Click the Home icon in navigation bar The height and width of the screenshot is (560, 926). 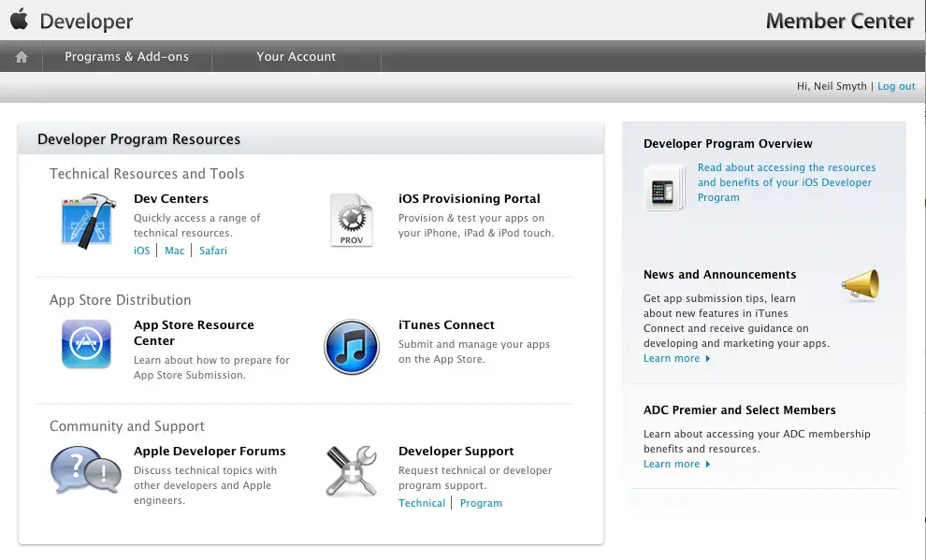pyautogui.click(x=22, y=57)
